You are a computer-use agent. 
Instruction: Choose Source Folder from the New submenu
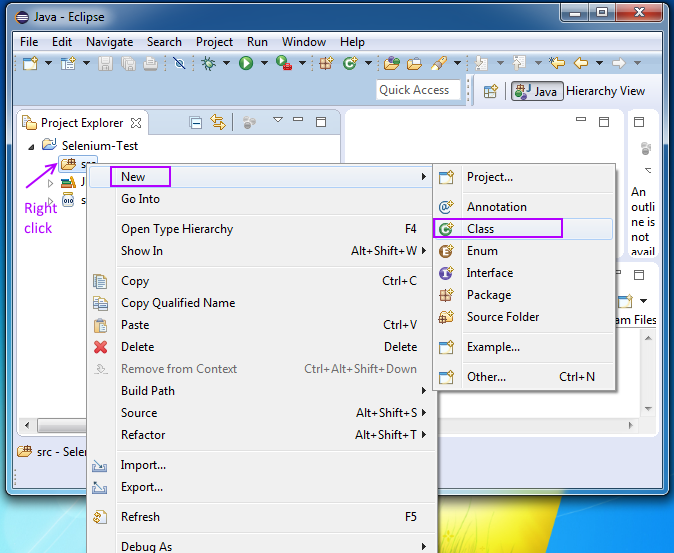pos(523,317)
